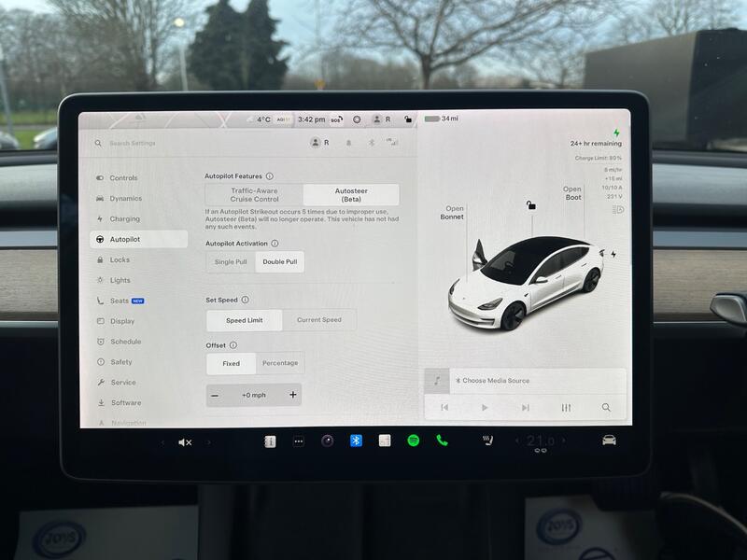Tap the headlight icon below charge stats

pos(618,209)
